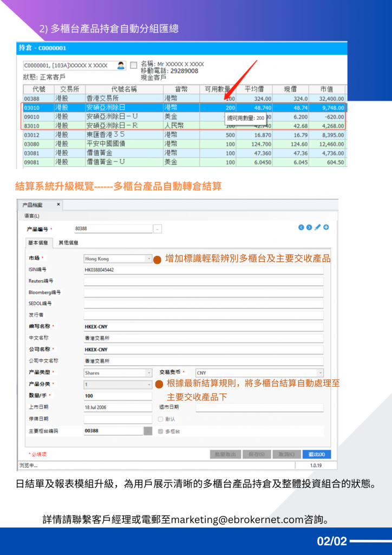Click the 保存(S) button
Screen dimensions: 392x555
pos(257,454)
